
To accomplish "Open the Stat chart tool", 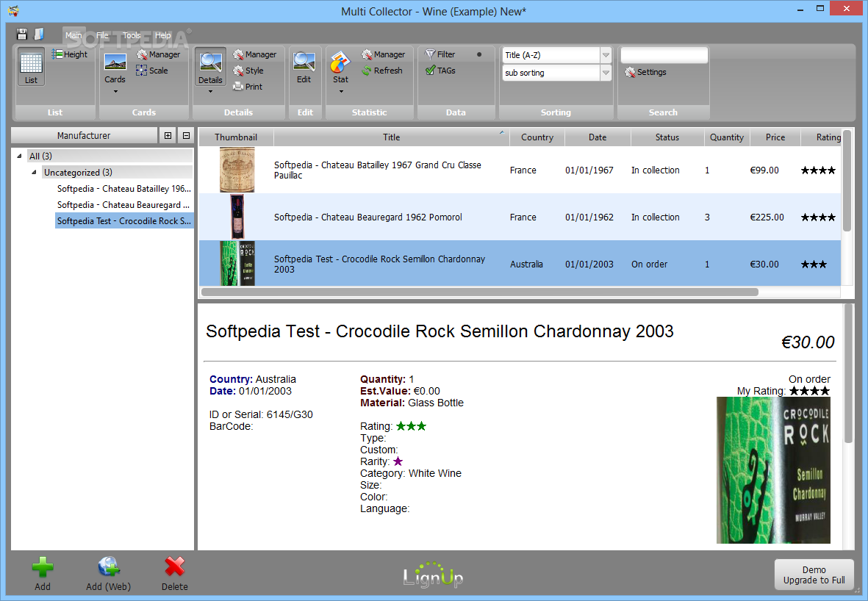I will coord(340,68).
